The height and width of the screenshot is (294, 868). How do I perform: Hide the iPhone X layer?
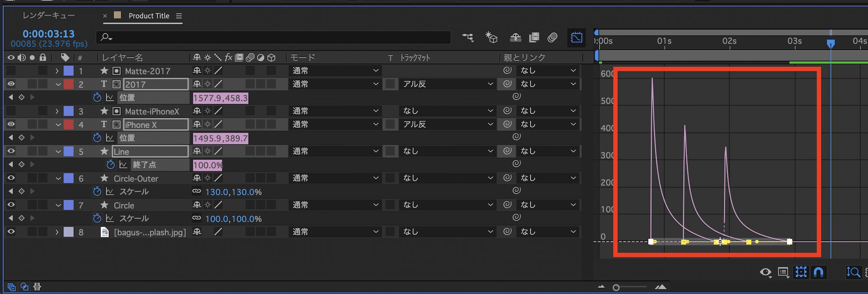coord(11,124)
